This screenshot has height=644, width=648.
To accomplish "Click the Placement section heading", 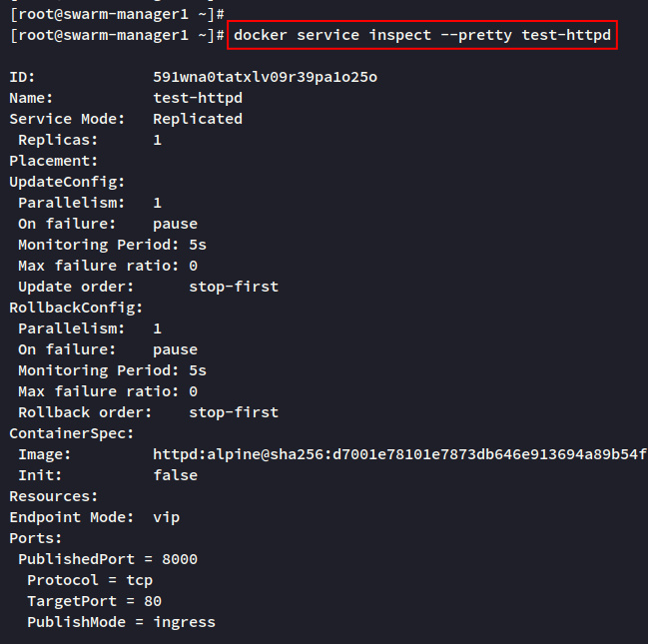I will (x=54, y=161).
